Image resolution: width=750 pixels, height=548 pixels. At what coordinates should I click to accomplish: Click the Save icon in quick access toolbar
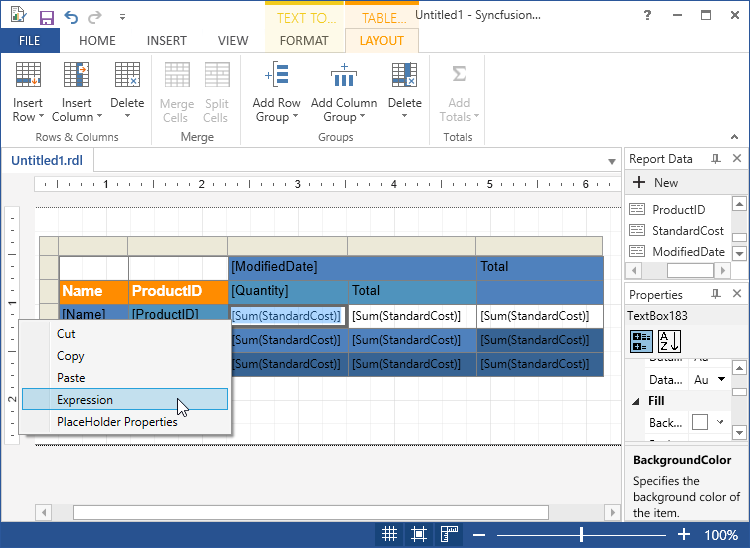pos(47,17)
